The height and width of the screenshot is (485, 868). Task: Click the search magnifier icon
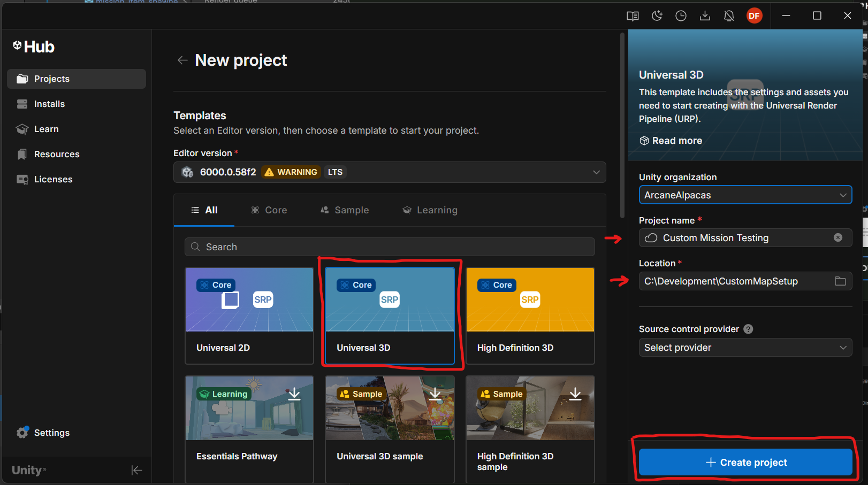tap(196, 247)
